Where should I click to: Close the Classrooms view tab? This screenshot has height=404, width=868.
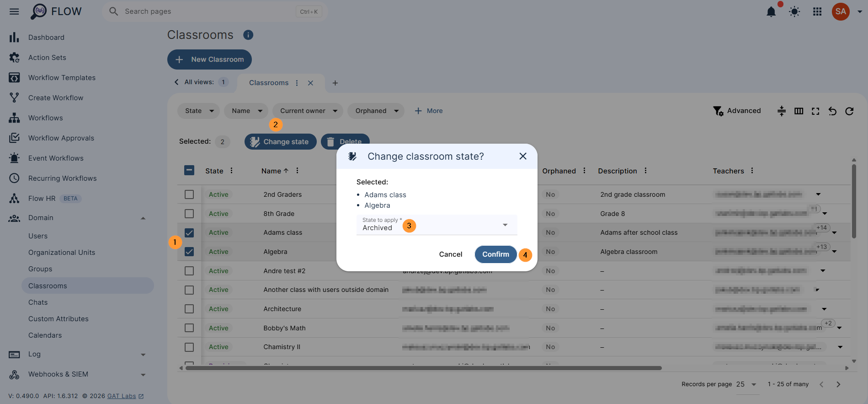click(x=310, y=83)
